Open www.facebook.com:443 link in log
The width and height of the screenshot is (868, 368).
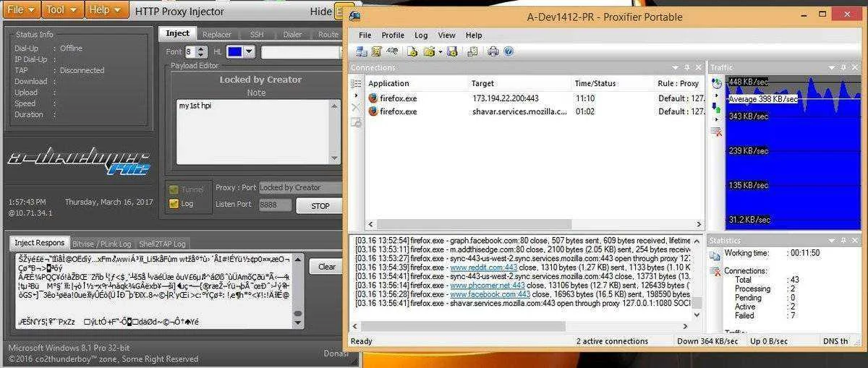click(x=490, y=294)
